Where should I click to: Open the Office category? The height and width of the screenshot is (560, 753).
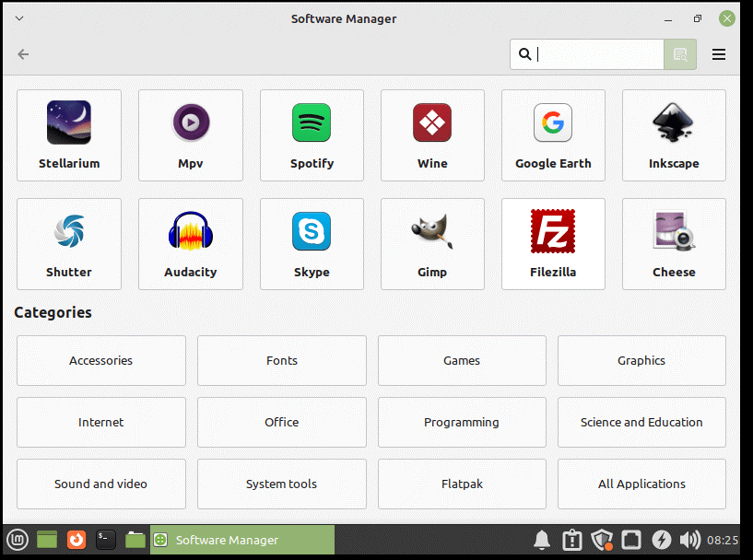point(282,422)
